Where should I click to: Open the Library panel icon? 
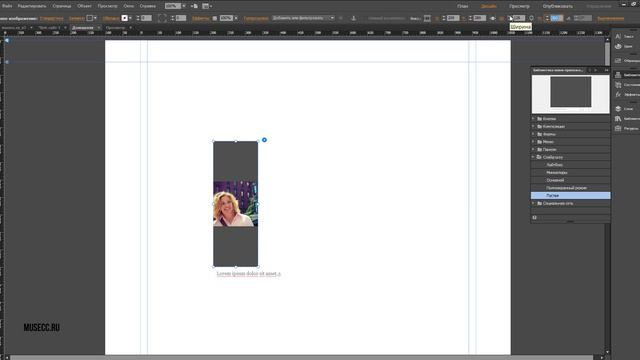[618, 118]
